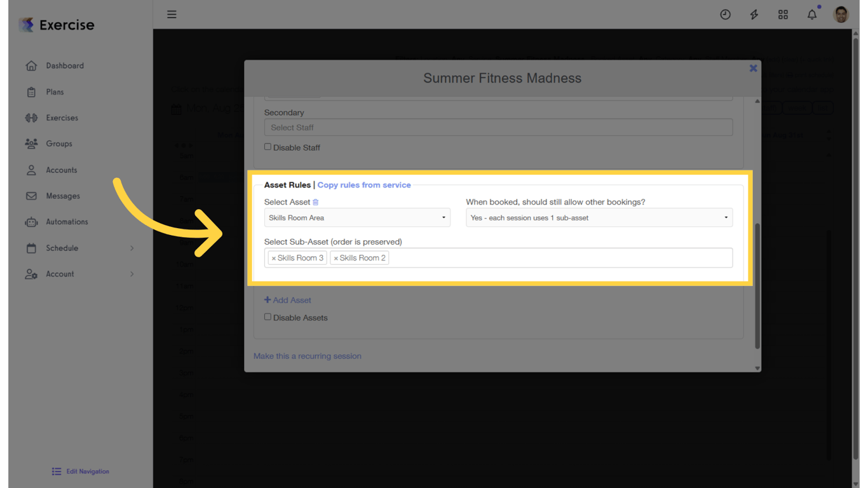Click the user profile avatar
Screen dimensions: 868x488
(841, 15)
